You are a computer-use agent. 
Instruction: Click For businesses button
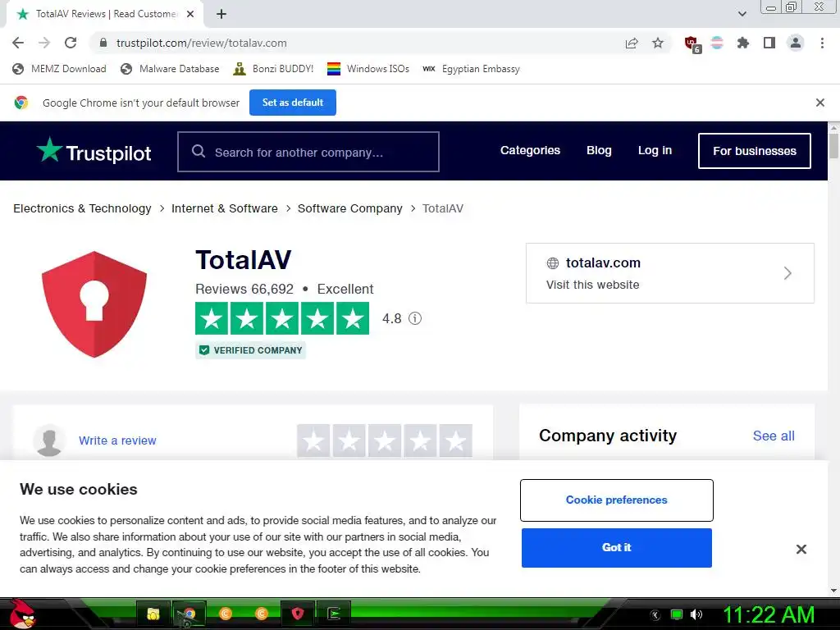coord(755,151)
